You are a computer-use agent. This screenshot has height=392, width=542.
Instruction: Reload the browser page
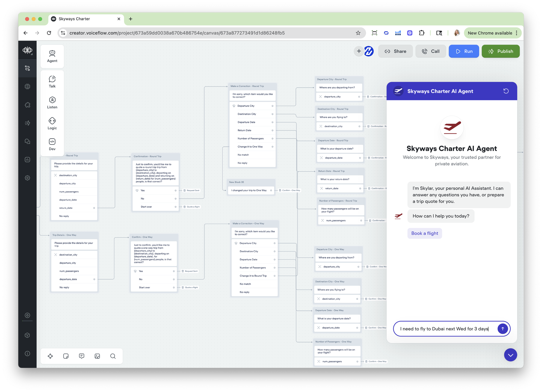tap(49, 33)
